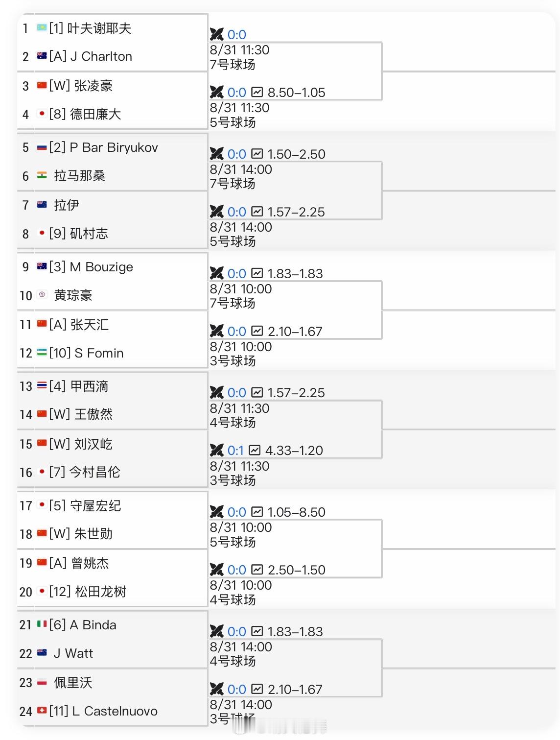The height and width of the screenshot is (740, 560).
Task: Click the Thailand flag beside 甲西滴
Action: tap(42, 386)
